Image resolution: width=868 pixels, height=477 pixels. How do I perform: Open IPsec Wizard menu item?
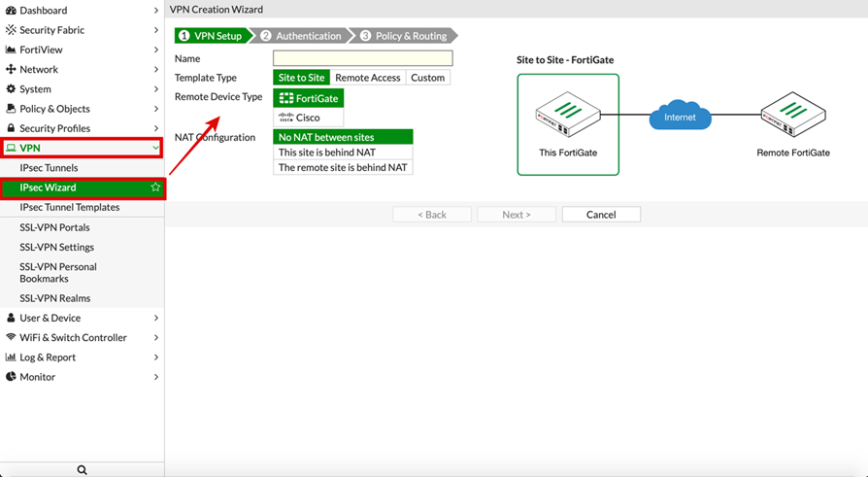(82, 187)
